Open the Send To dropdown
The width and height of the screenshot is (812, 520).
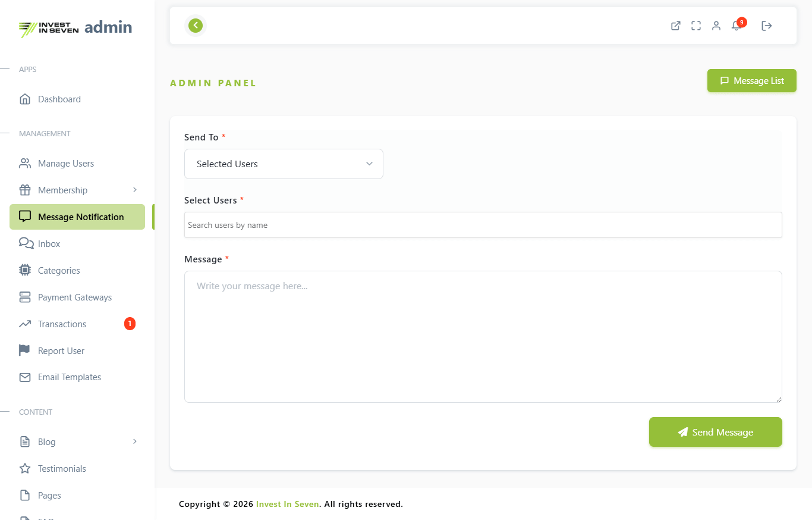point(284,164)
